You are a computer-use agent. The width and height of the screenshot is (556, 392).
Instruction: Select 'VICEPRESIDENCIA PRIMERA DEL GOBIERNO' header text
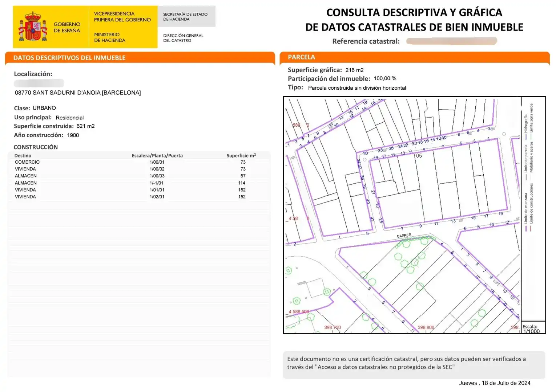[x=122, y=17]
